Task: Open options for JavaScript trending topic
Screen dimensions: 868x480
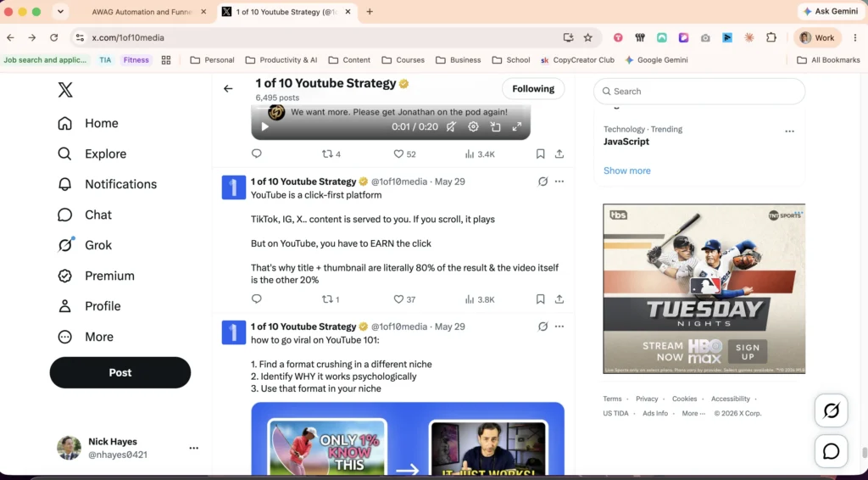Action: (789, 131)
